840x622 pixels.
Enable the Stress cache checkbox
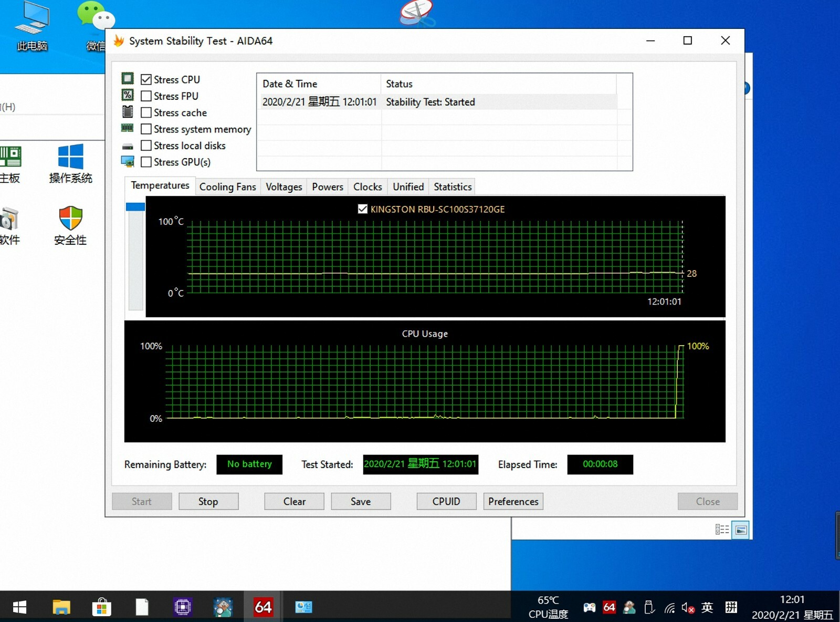tap(146, 112)
